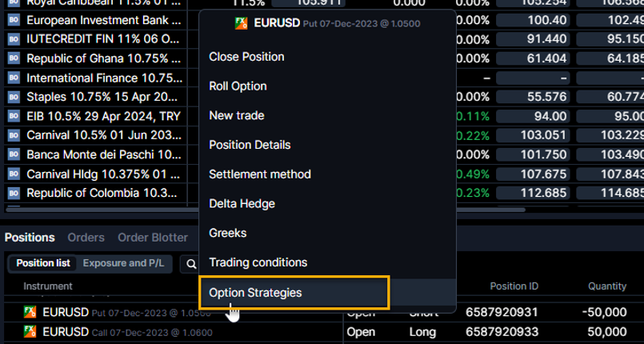This screenshot has height=344, width=644.
Task: Choose Close Position in the context menu
Action: coord(246,57)
